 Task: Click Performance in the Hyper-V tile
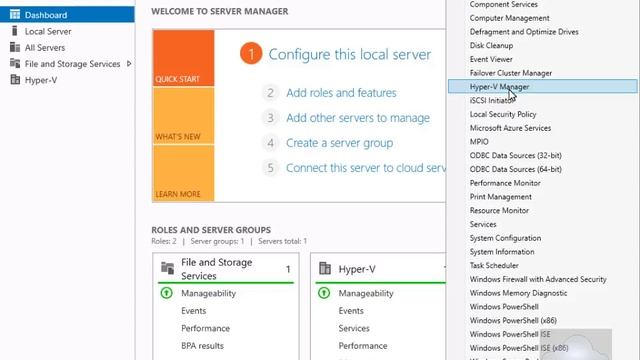[362, 346]
